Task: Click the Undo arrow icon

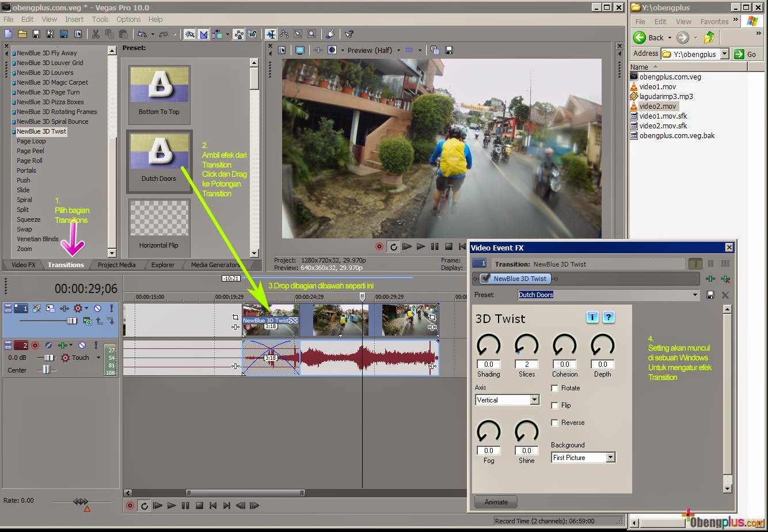Action: click(x=142, y=35)
